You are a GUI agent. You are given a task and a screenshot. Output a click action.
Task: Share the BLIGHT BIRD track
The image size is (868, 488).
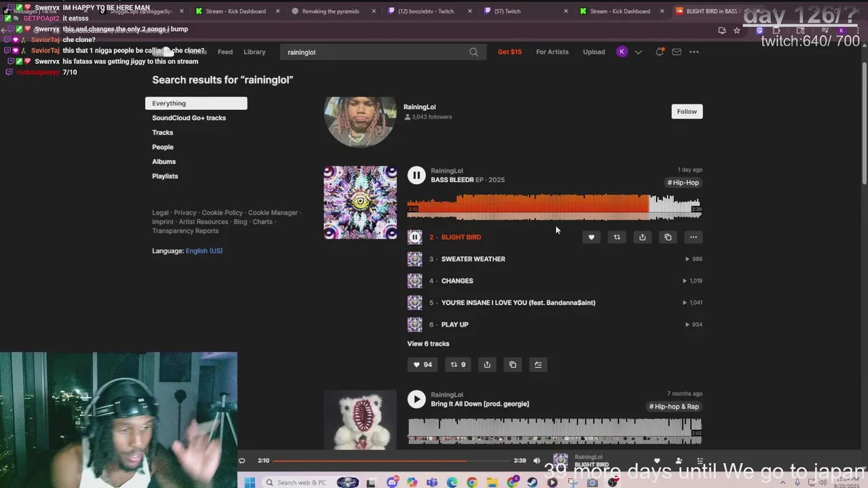(x=642, y=237)
